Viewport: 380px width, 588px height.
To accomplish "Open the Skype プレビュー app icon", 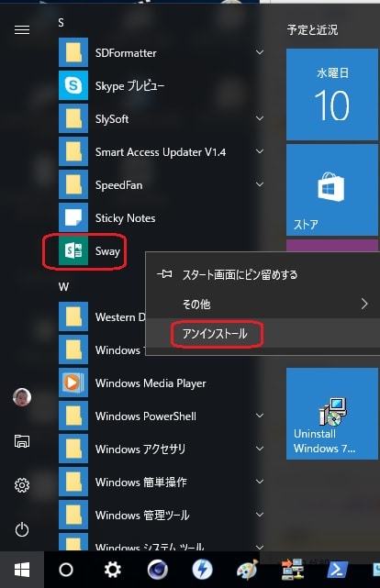I will pyautogui.click(x=73, y=85).
